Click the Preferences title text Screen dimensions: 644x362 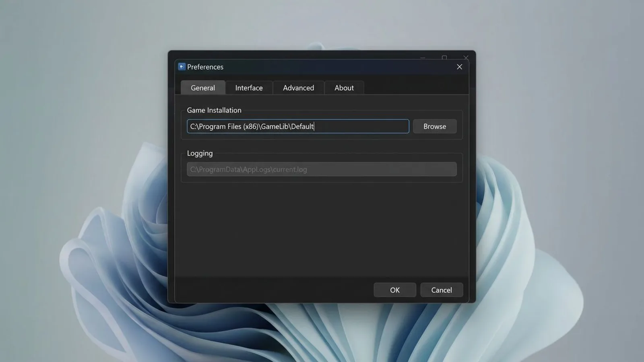[205, 67]
